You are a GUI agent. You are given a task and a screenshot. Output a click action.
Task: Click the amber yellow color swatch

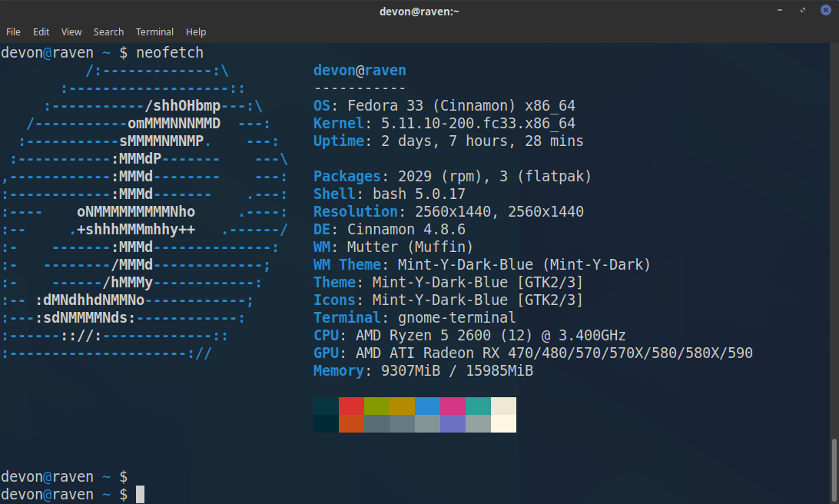(403, 406)
